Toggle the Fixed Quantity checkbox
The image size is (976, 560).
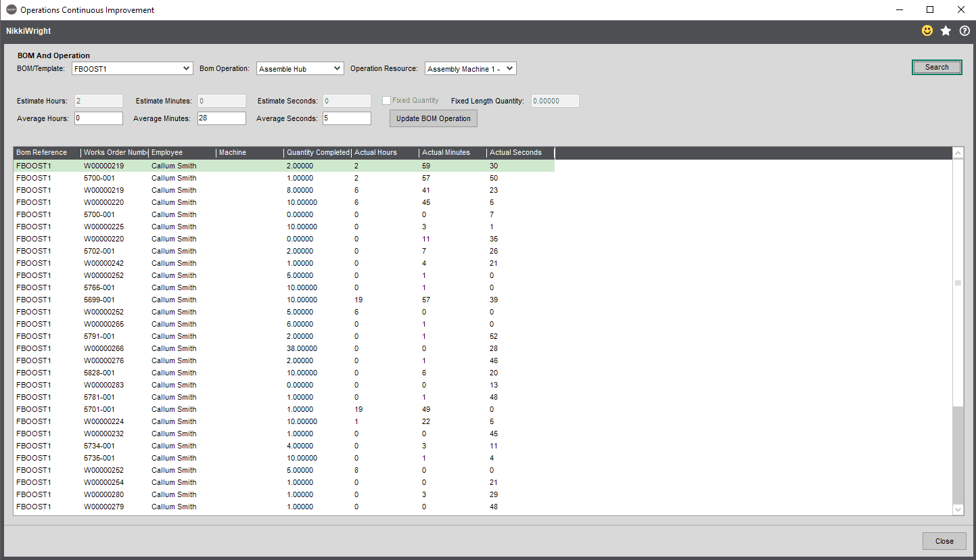coord(387,101)
